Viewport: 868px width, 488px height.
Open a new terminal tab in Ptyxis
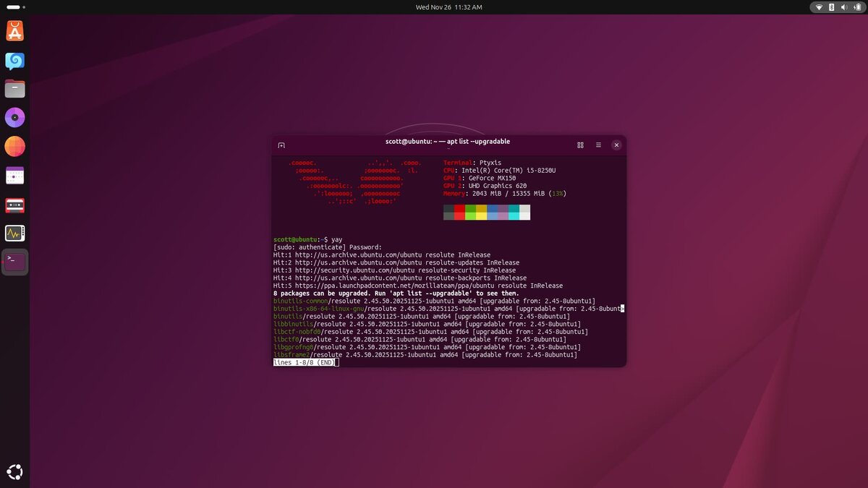pyautogui.click(x=281, y=145)
